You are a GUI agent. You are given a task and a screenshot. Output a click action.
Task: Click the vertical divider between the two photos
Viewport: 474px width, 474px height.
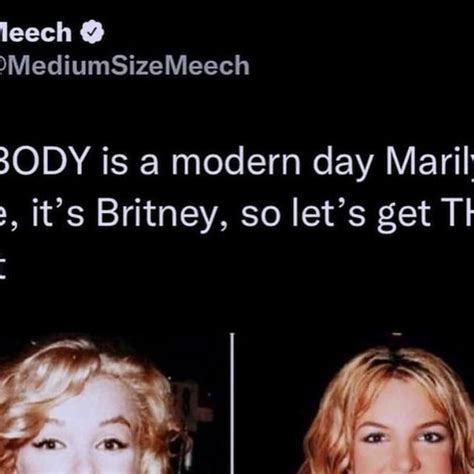[x=232, y=403]
